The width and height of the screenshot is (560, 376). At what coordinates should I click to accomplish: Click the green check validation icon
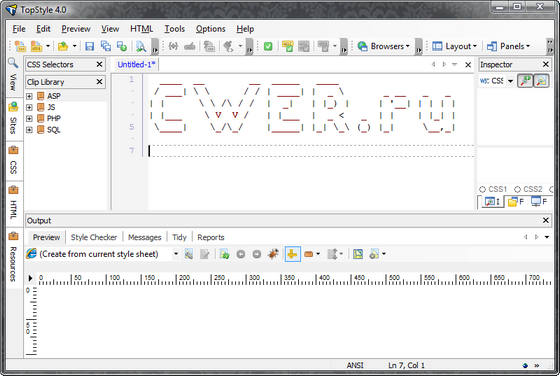tap(268, 46)
